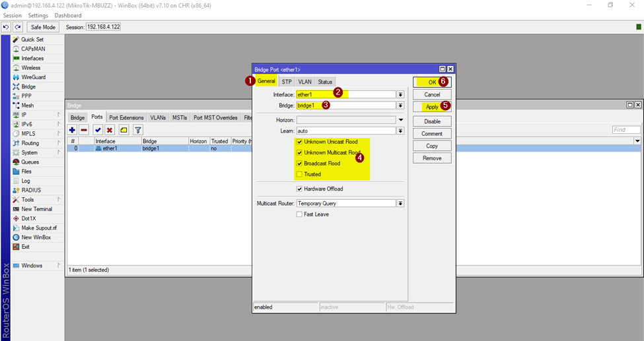Click the Find field in Bridge window
644x341 pixels.
[x=626, y=130]
